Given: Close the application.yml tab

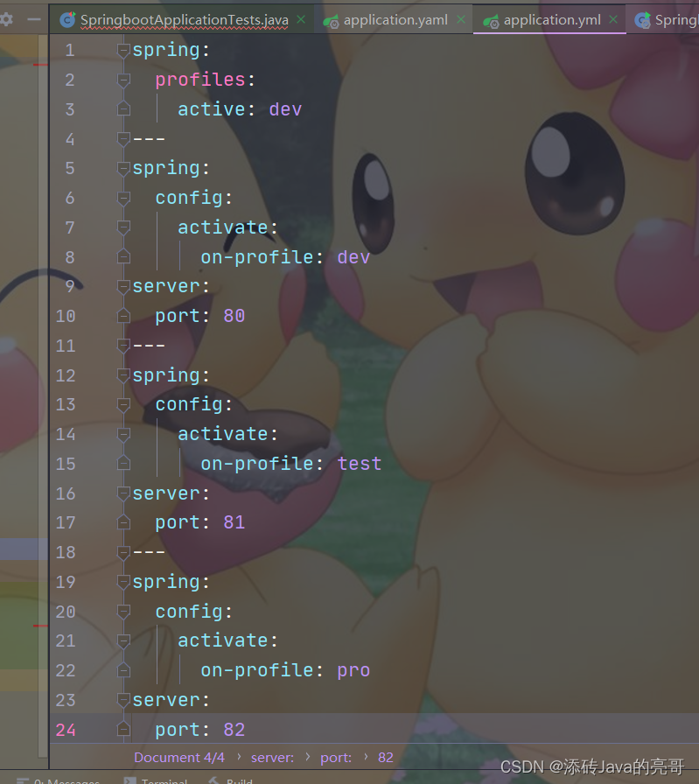Looking at the screenshot, I should (x=613, y=19).
